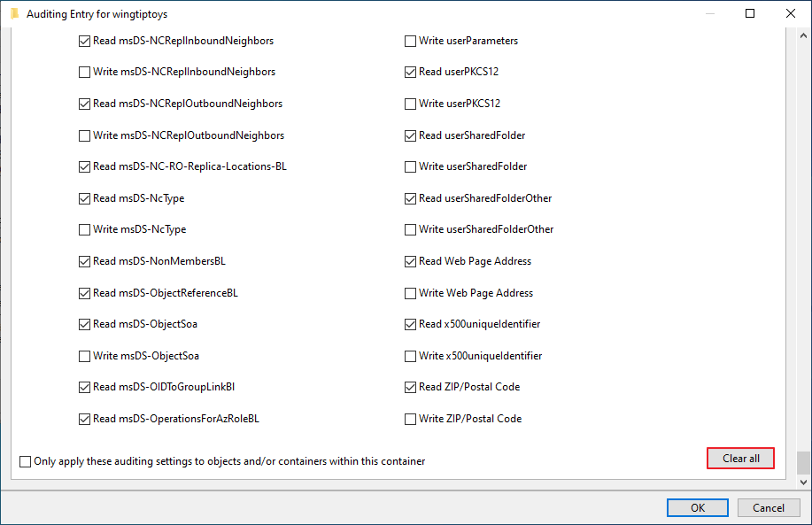Close the Auditing Entry window
This screenshot has width=812, height=525.
pyautogui.click(x=791, y=13)
